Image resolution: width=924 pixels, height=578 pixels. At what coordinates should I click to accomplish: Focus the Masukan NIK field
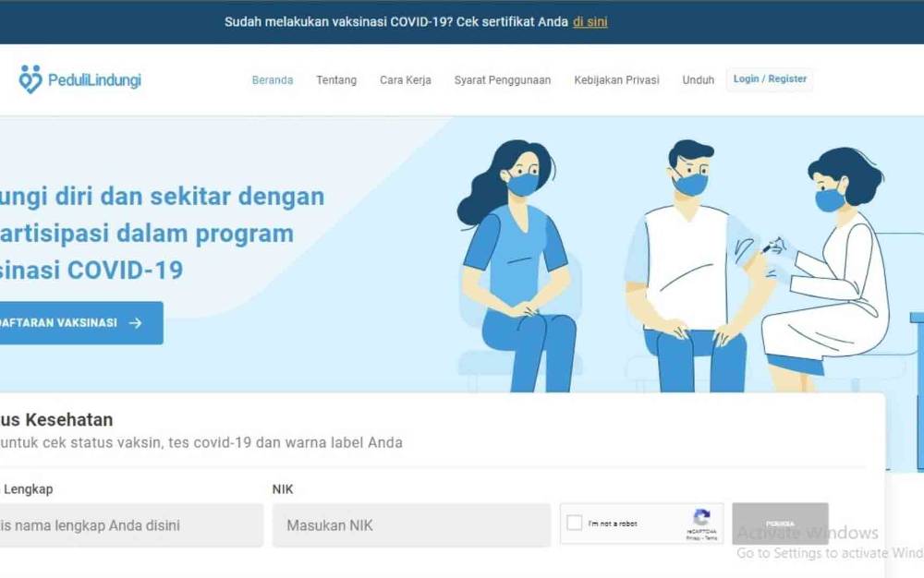click(411, 525)
